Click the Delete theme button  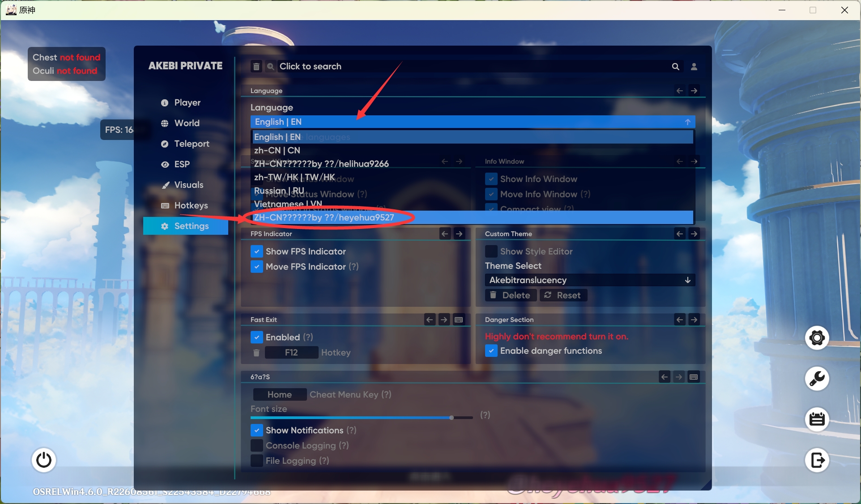511,295
